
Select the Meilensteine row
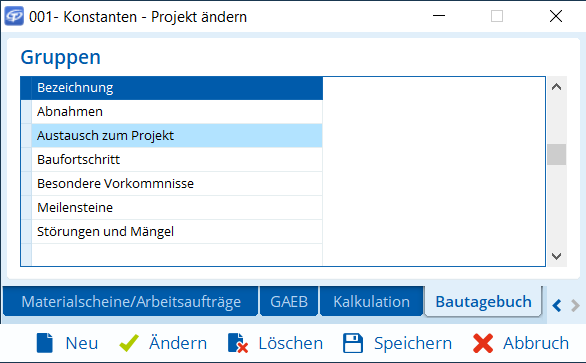tap(177, 207)
